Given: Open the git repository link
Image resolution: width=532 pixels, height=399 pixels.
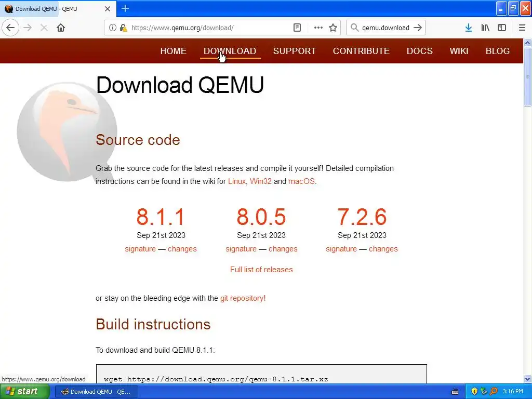Looking at the screenshot, I should pyautogui.click(x=243, y=298).
